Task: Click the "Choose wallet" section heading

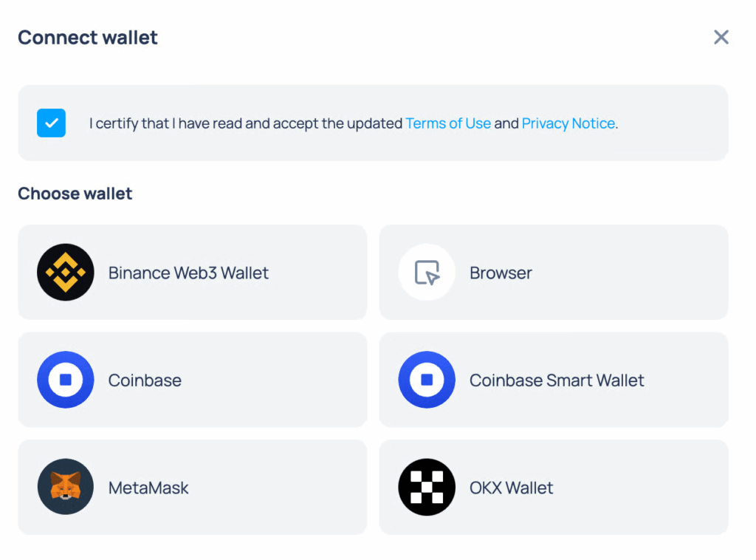Action: (75, 194)
